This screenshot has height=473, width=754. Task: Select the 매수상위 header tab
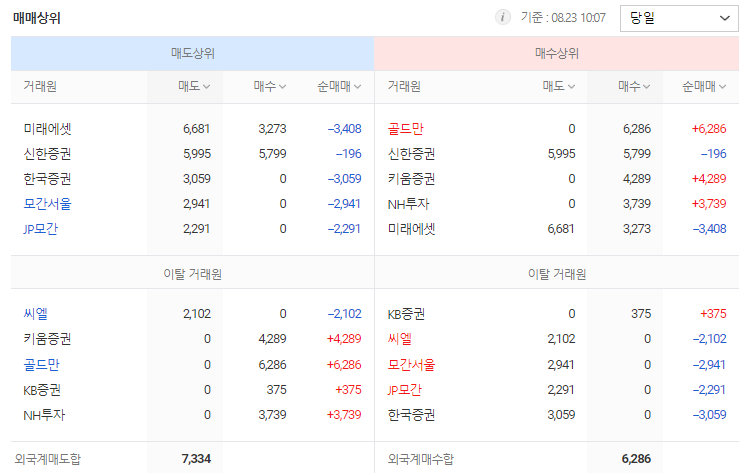tap(556, 53)
